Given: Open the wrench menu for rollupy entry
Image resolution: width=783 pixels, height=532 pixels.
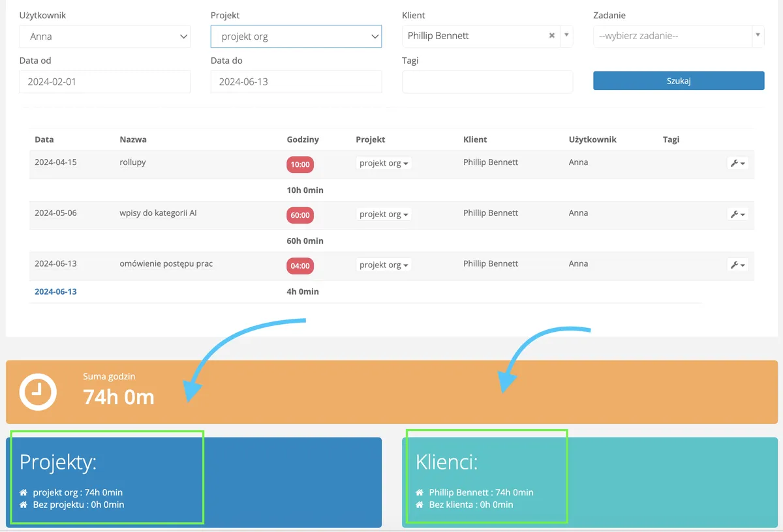Looking at the screenshot, I should coord(737,163).
